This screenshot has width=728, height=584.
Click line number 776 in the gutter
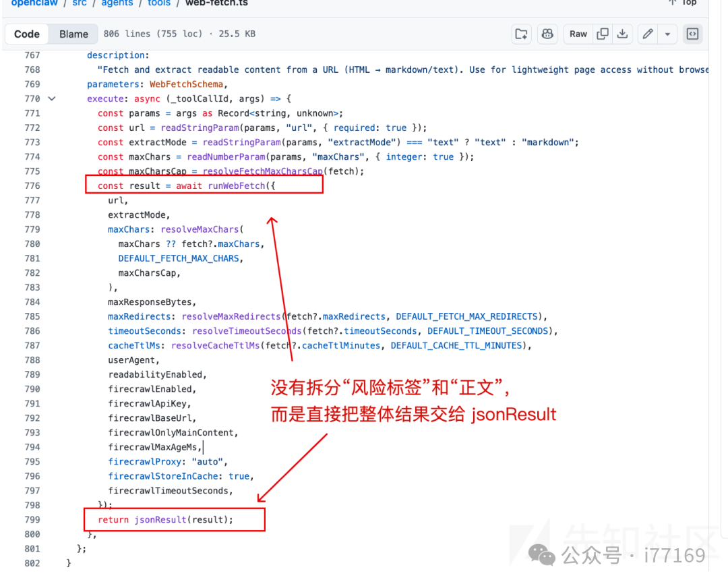32,185
